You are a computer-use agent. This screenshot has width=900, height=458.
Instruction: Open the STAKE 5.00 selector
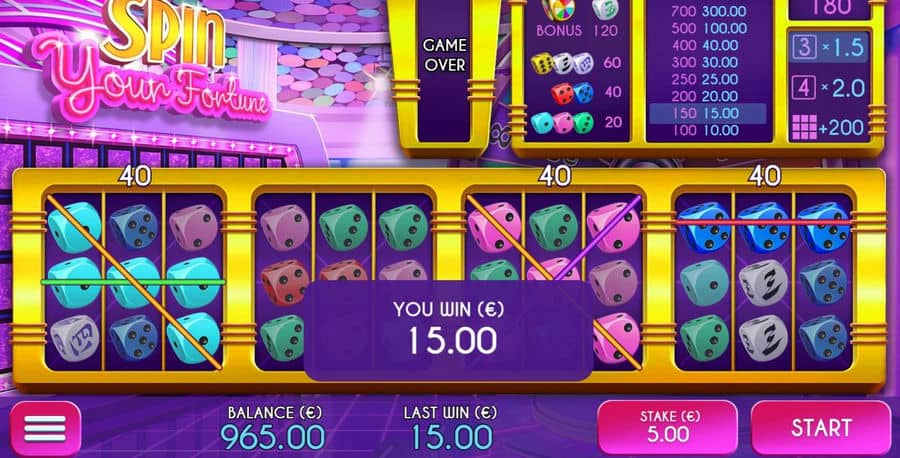pyautogui.click(x=668, y=428)
